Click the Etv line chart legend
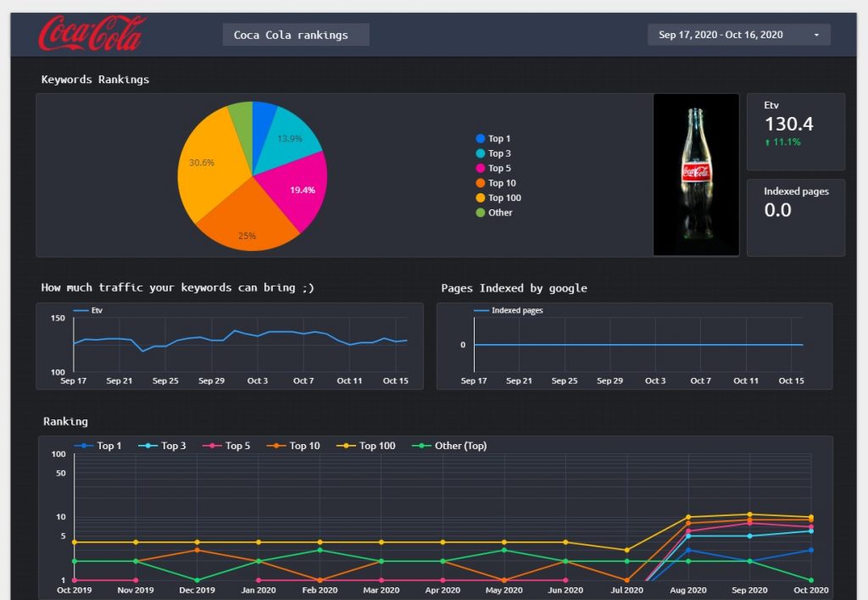This screenshot has height=600, width=868. [x=88, y=310]
